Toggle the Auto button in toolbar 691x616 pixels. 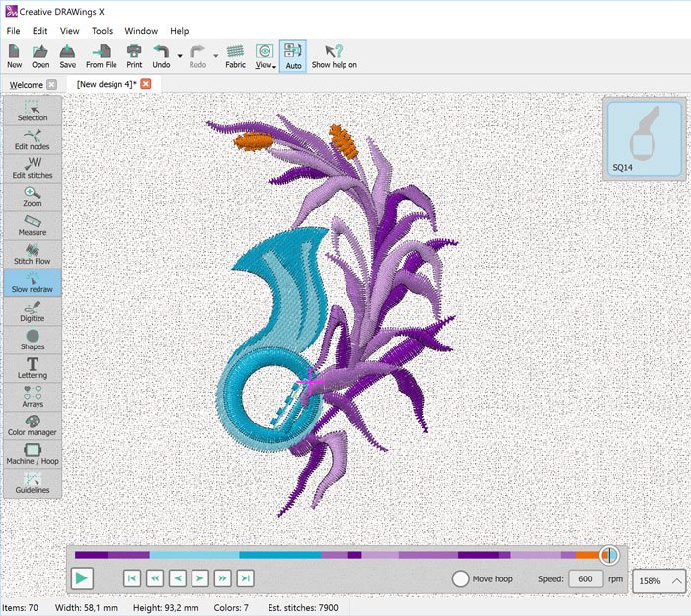click(x=293, y=56)
